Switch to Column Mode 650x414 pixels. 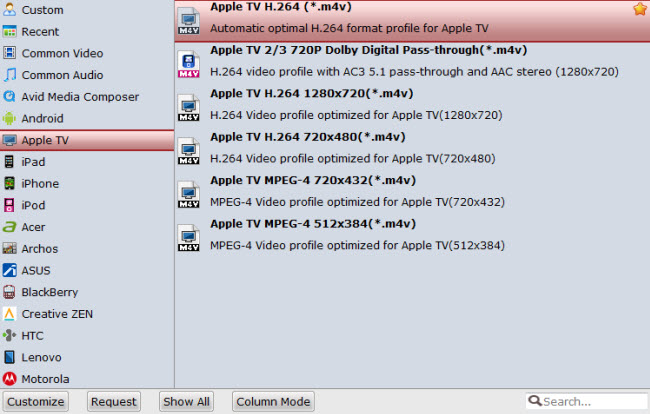tap(273, 402)
